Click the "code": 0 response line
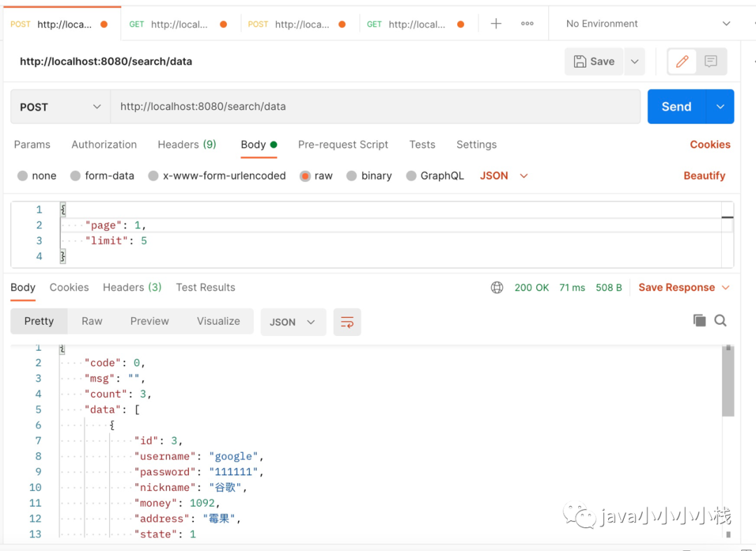Screen dimensions: 756x551 [115, 363]
